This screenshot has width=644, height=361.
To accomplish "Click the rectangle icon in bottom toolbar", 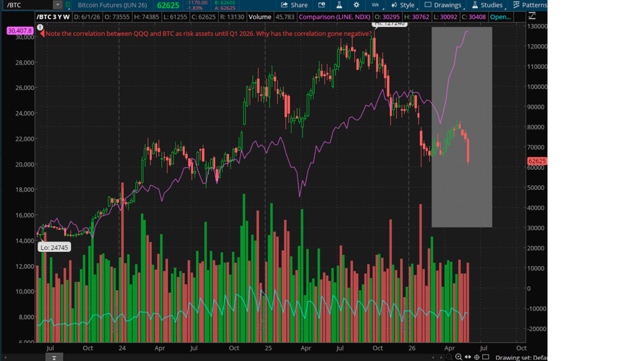I will pos(485,357).
